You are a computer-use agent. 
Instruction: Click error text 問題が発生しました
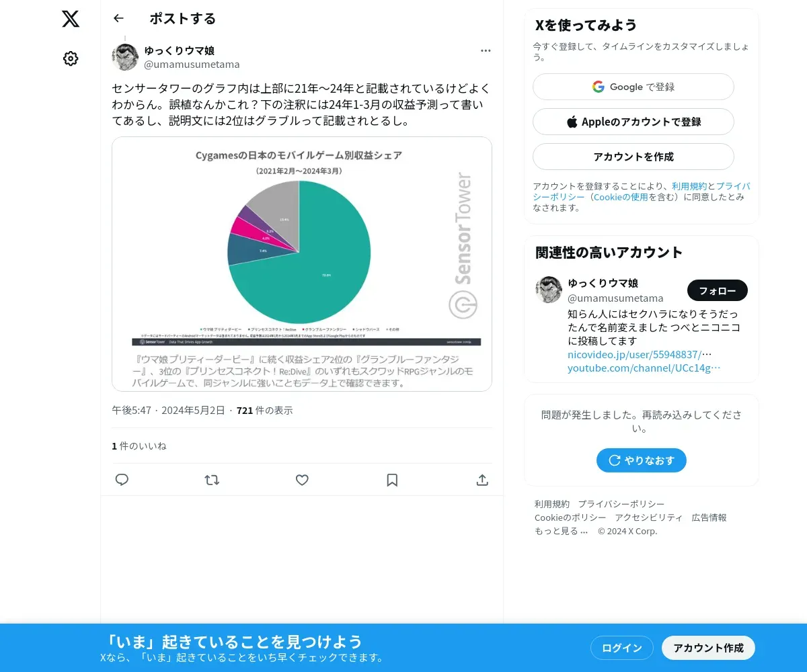tap(642, 421)
